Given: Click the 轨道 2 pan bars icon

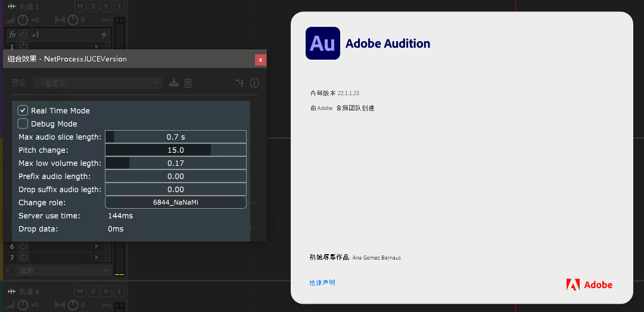Looking at the screenshot, I should pyautogui.click(x=60, y=19).
